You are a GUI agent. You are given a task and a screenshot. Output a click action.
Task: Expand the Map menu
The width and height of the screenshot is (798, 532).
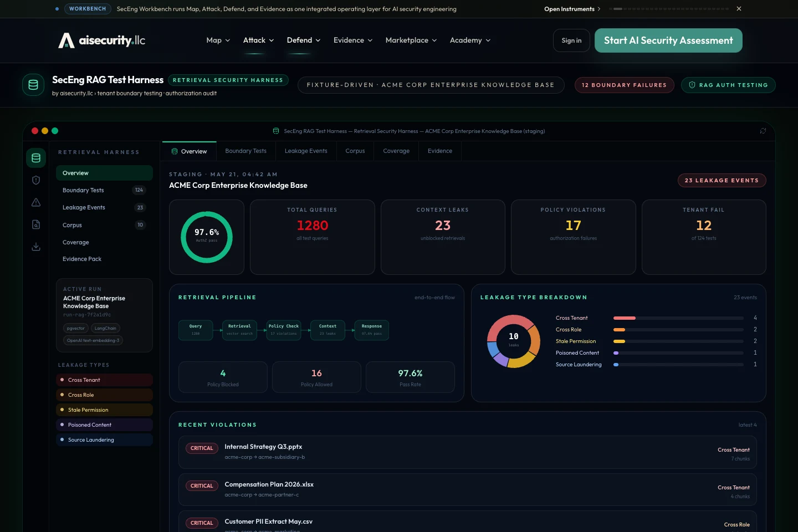tap(218, 40)
